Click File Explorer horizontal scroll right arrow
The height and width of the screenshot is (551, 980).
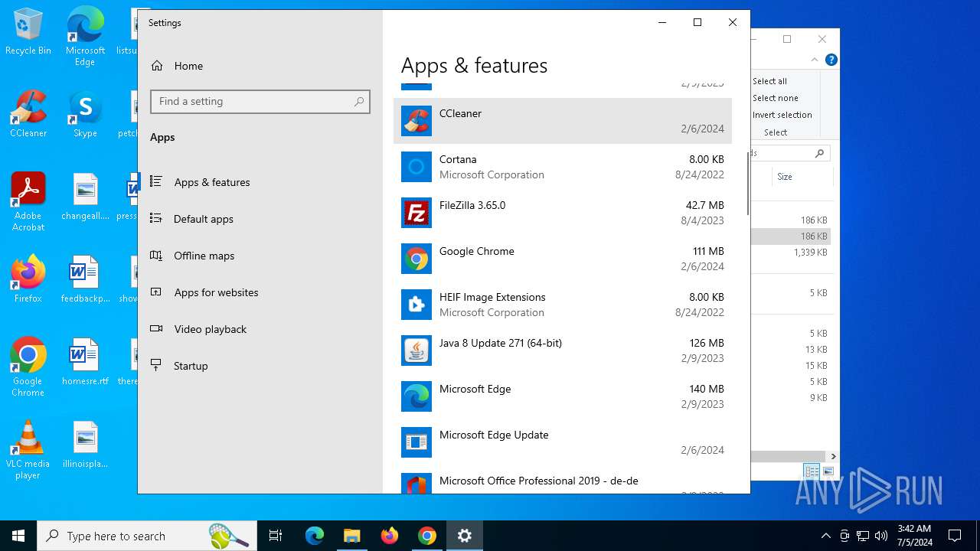pos(833,456)
